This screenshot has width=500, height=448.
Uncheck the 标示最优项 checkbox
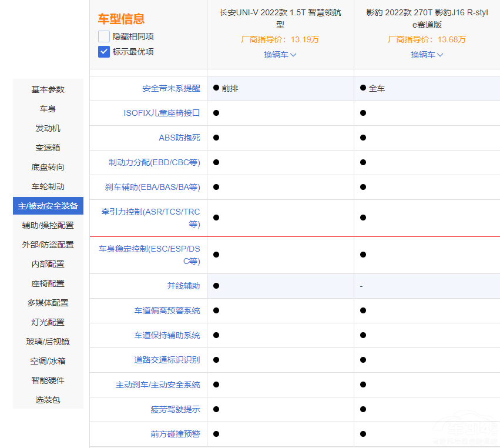(104, 52)
